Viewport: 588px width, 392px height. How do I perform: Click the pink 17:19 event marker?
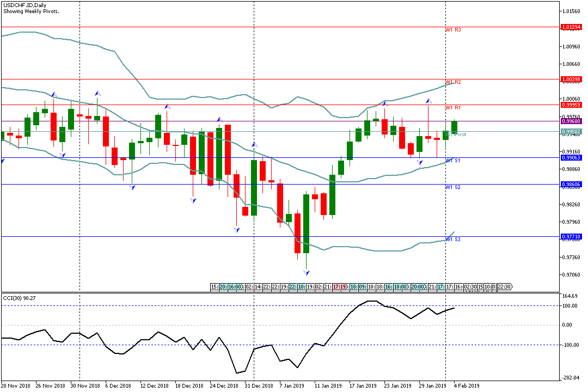click(x=339, y=287)
